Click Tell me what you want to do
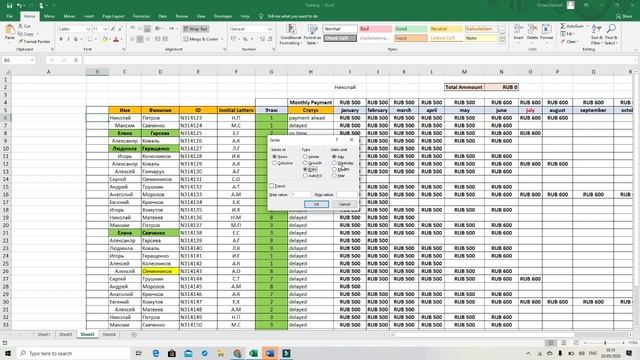 (x=292, y=16)
